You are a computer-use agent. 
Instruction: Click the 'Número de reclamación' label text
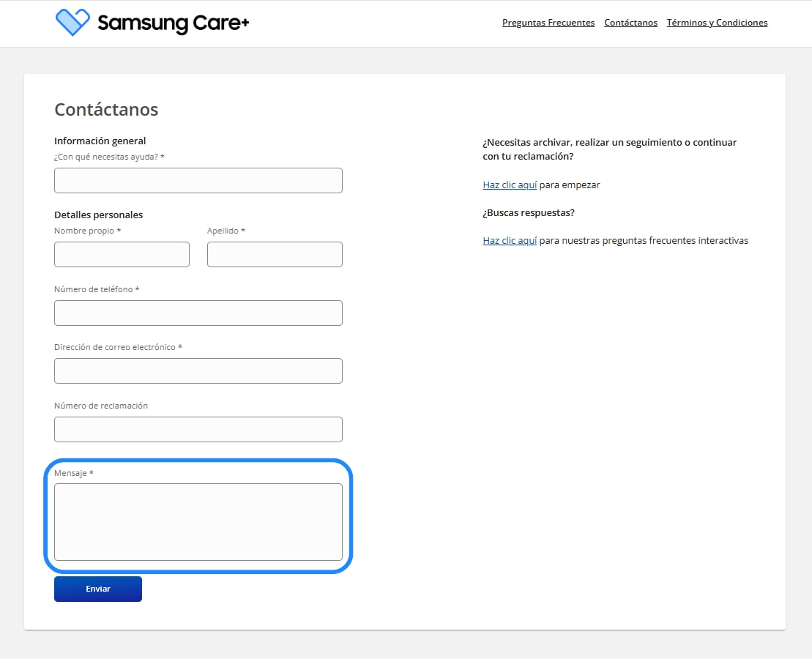coord(100,406)
